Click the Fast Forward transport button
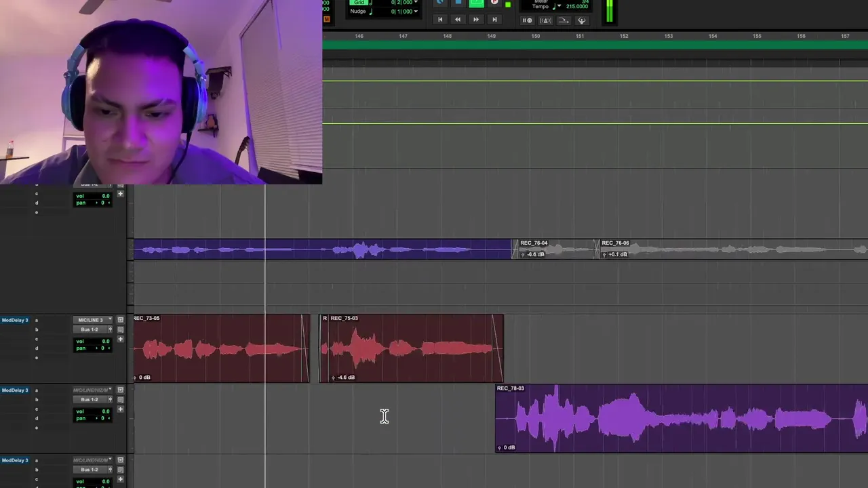 pyautogui.click(x=476, y=20)
